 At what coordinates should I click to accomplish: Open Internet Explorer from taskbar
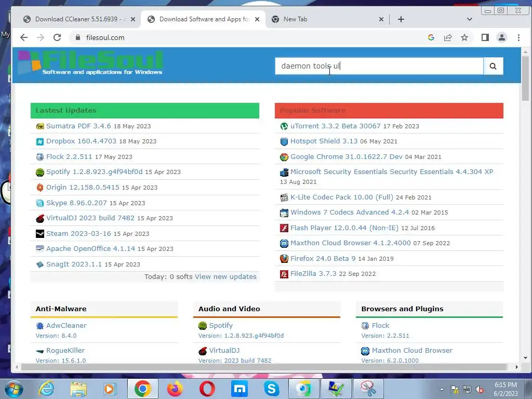[46, 389]
